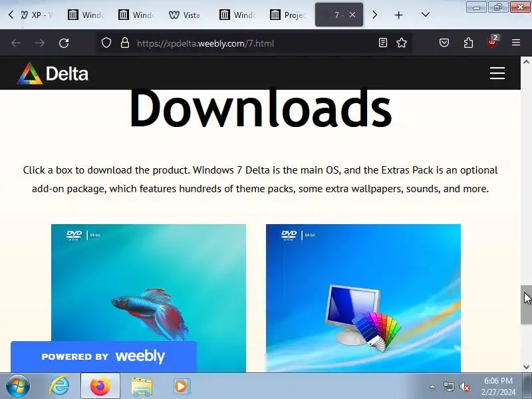Click the forward navigation arrow

40,43
